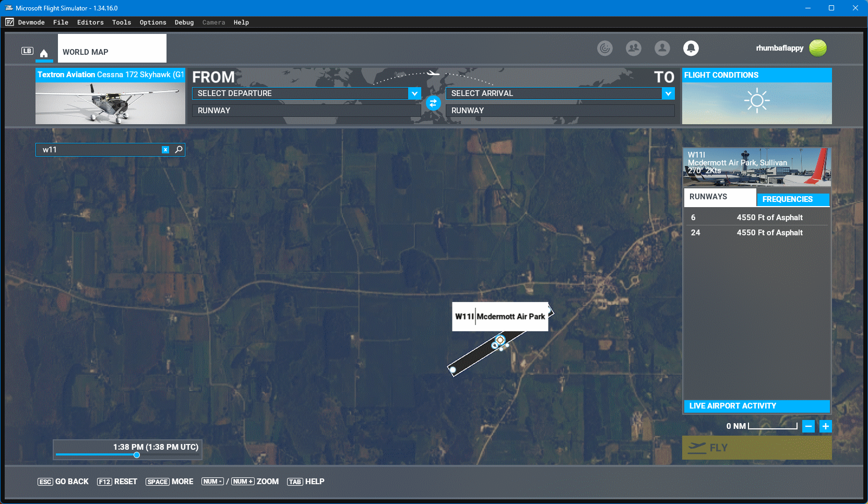868x504 pixels.
Task: Open the friends group icon
Action: (x=634, y=48)
